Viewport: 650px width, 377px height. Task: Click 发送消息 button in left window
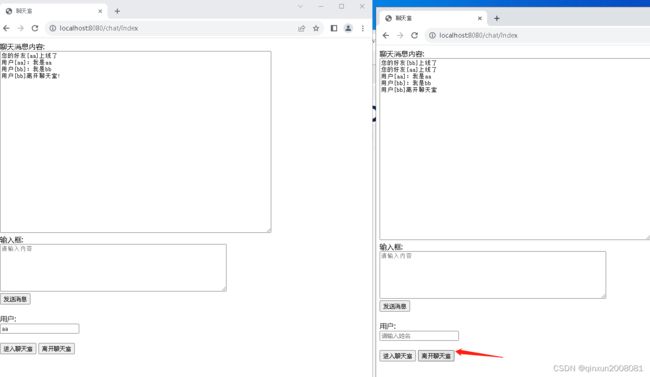click(x=15, y=299)
